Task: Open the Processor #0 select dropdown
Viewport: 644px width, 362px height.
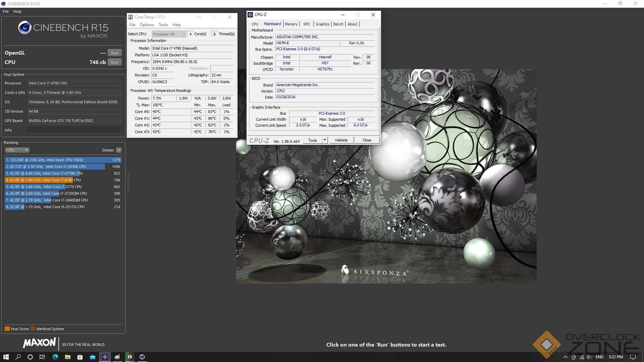Action: pyautogui.click(x=168, y=34)
